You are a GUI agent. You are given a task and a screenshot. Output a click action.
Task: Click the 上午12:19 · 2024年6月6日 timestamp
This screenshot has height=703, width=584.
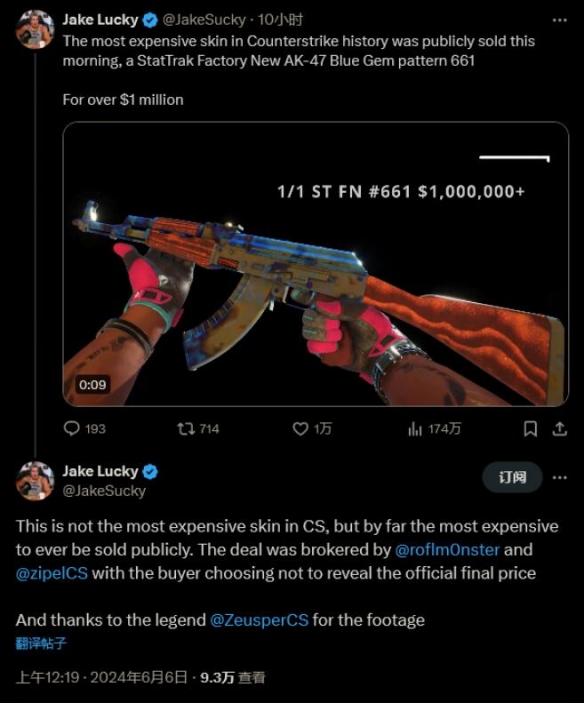coord(101,677)
